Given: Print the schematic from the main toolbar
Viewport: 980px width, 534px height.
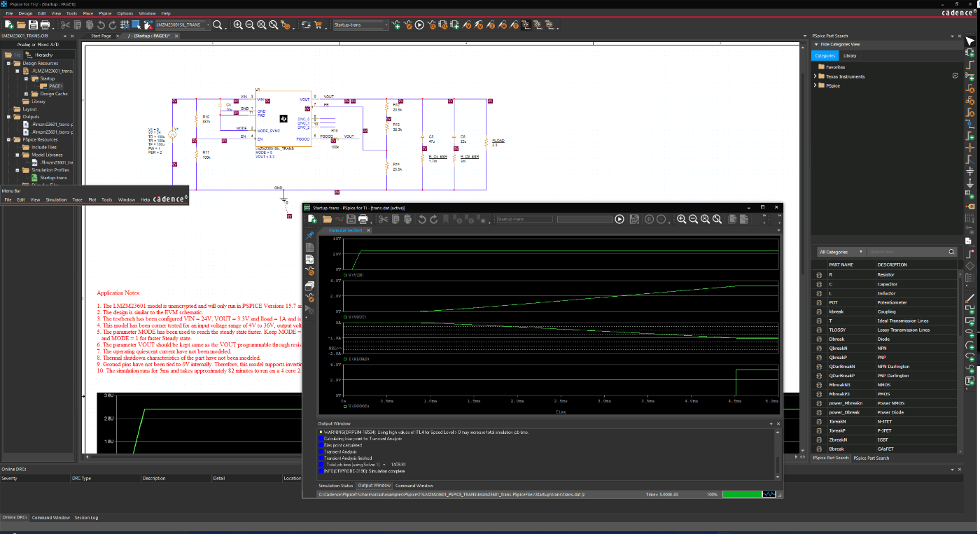Looking at the screenshot, I should click(x=45, y=24).
